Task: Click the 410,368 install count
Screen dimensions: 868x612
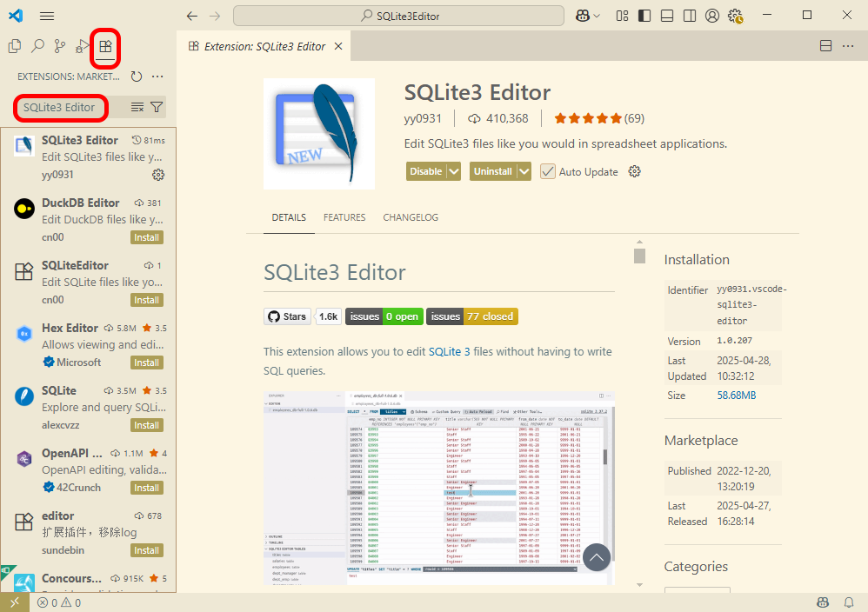Action: 497,118
